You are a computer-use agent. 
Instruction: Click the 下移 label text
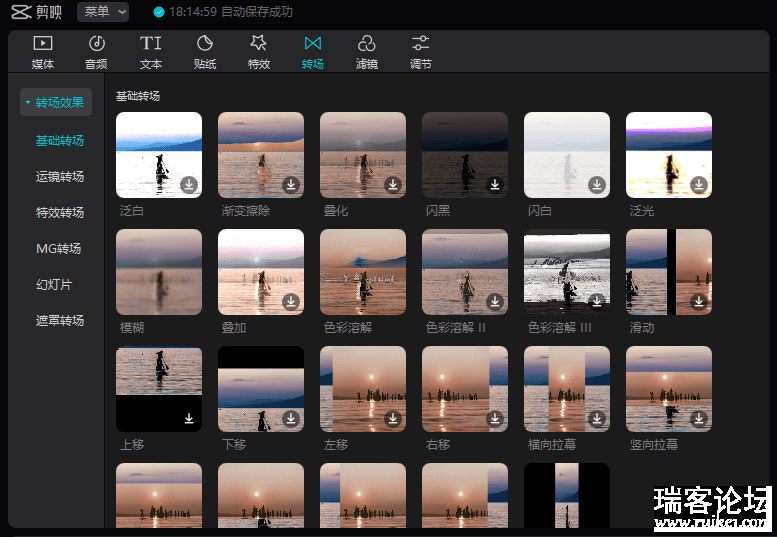coord(234,445)
